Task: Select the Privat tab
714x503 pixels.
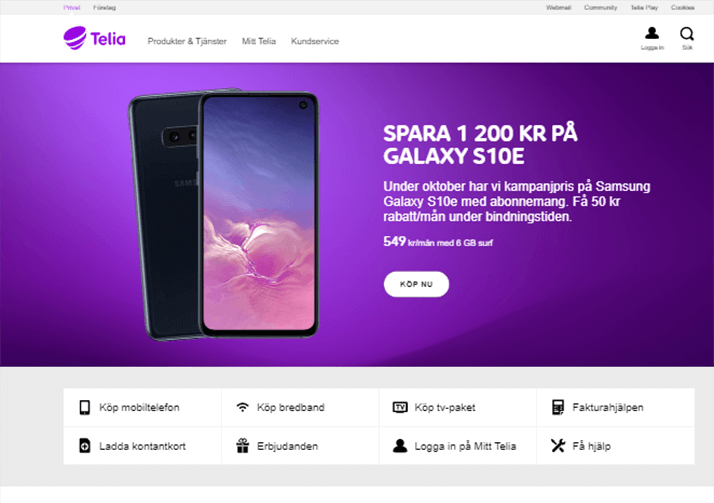Action: coord(71,8)
